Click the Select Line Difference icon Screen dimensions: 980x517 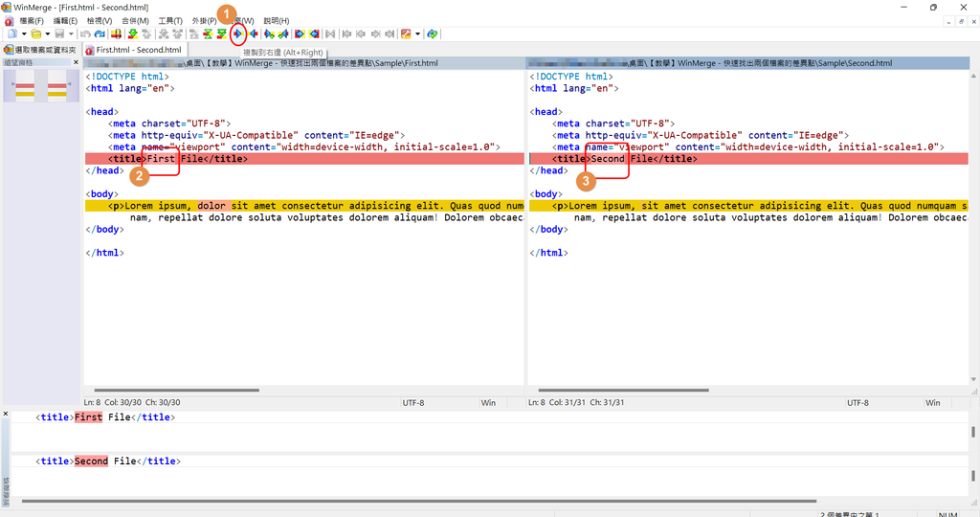[x=116, y=34]
